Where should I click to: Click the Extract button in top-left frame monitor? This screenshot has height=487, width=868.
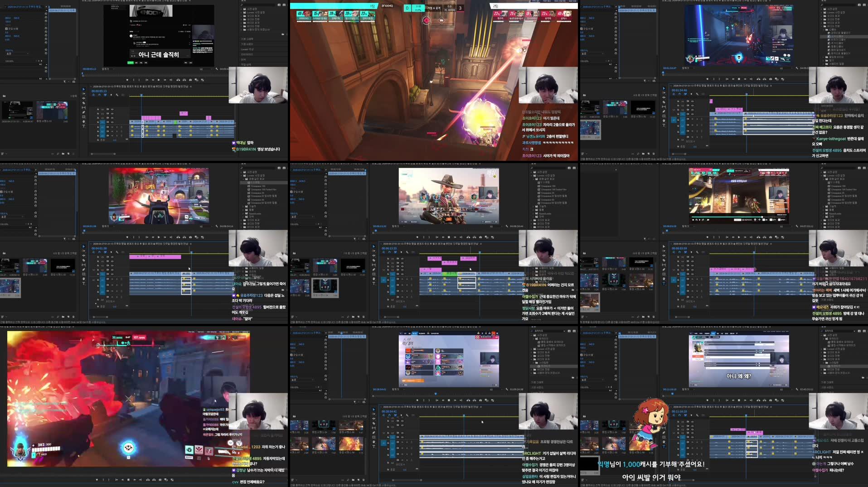point(184,80)
